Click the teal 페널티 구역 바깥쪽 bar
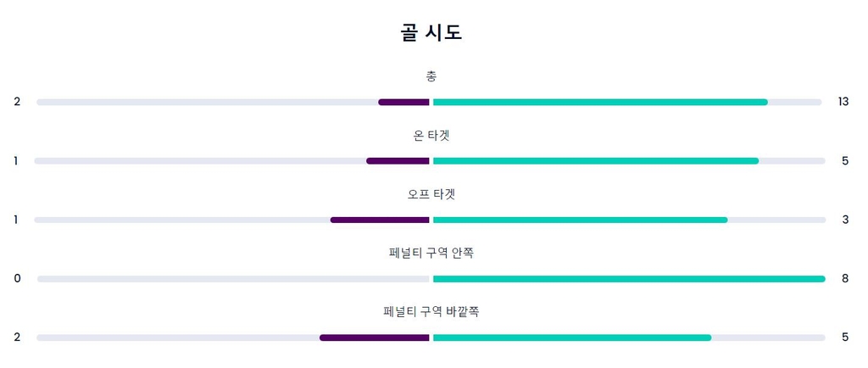The image size is (868, 368). (571, 337)
